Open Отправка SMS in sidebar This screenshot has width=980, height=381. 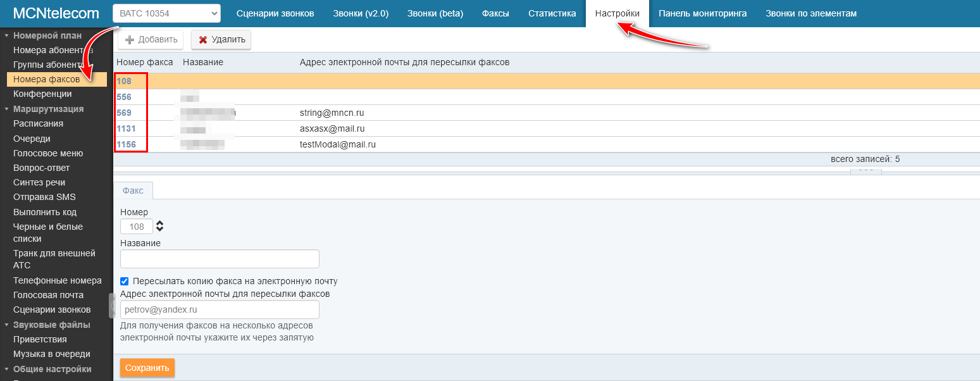pos(44,197)
